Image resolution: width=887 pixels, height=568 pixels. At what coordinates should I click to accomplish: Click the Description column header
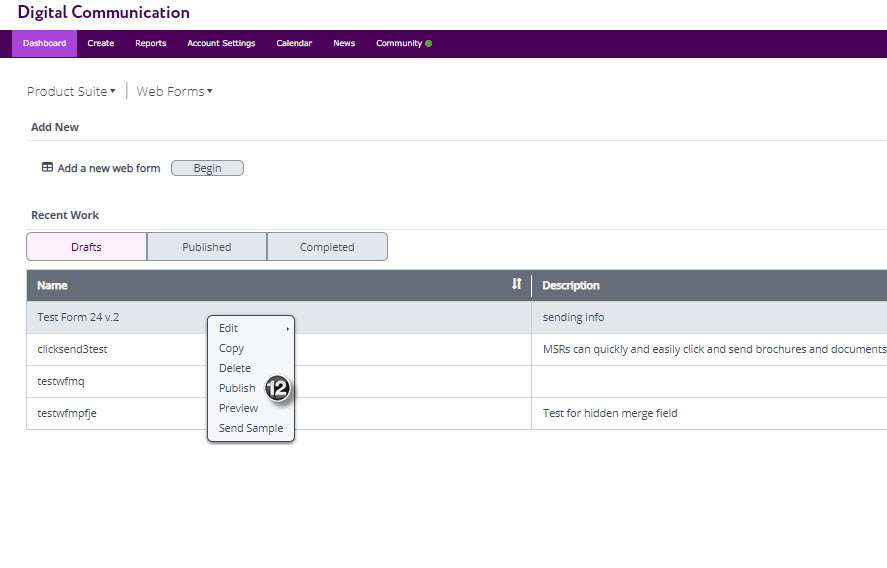coord(571,285)
